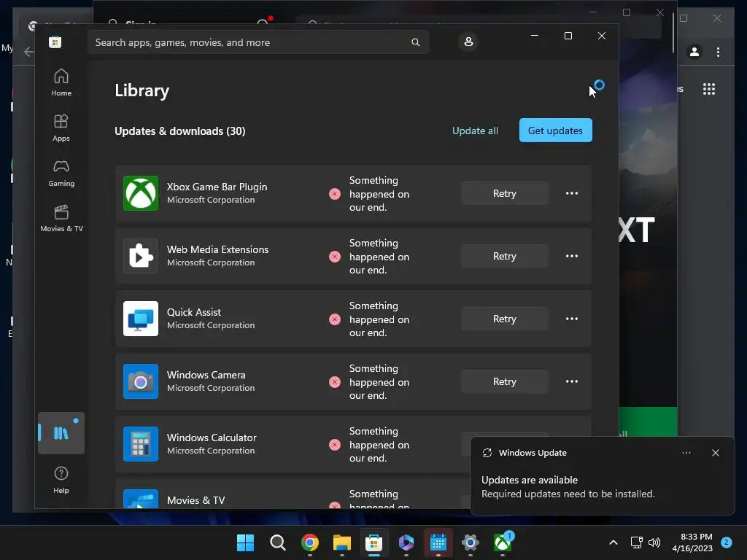Open the Windows Update notification message
The height and width of the screenshot is (560, 747).
point(568,487)
